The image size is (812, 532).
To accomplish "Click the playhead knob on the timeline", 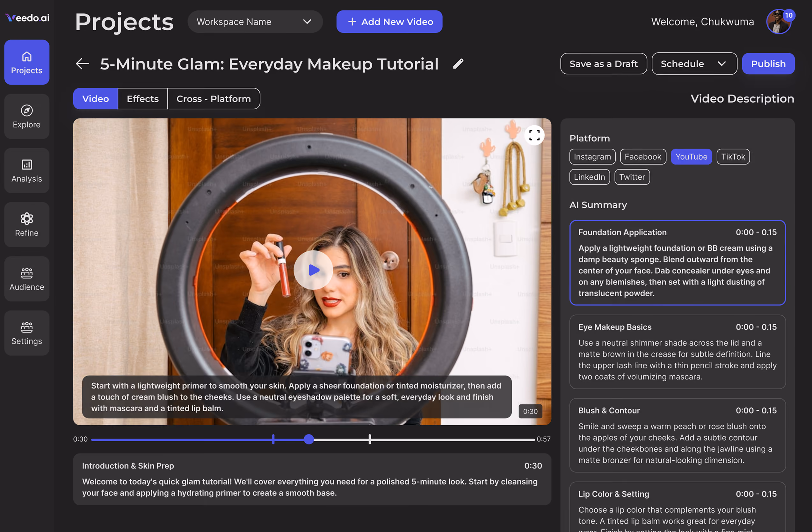I will pyautogui.click(x=309, y=439).
